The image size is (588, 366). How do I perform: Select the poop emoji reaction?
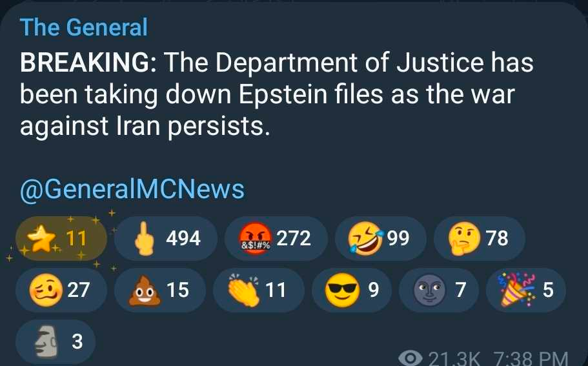coord(159,290)
